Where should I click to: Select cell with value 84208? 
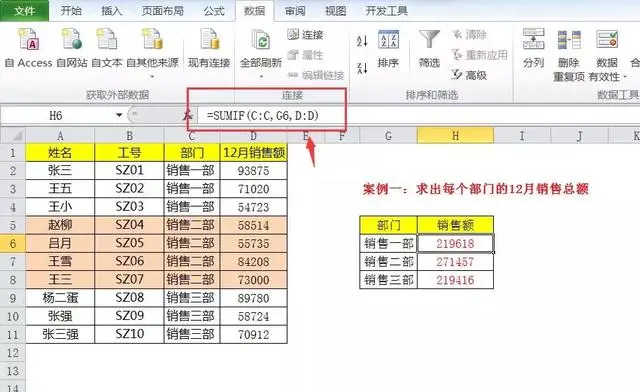[253, 261]
